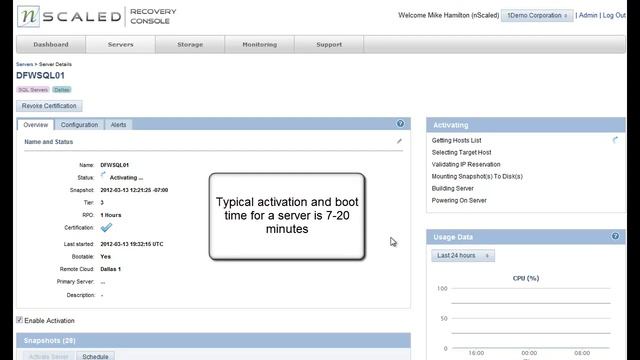Click the SQL Servers tag

(x=33, y=89)
